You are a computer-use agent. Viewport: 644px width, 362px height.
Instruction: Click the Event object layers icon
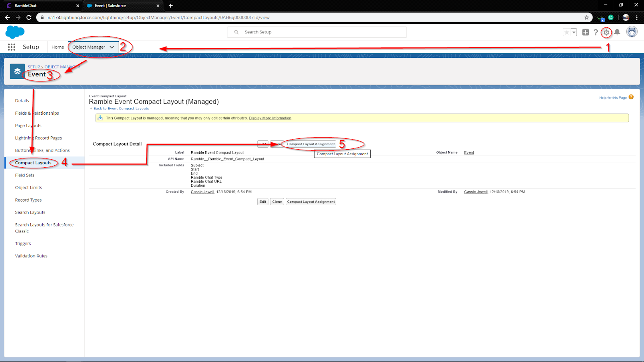pyautogui.click(x=17, y=71)
